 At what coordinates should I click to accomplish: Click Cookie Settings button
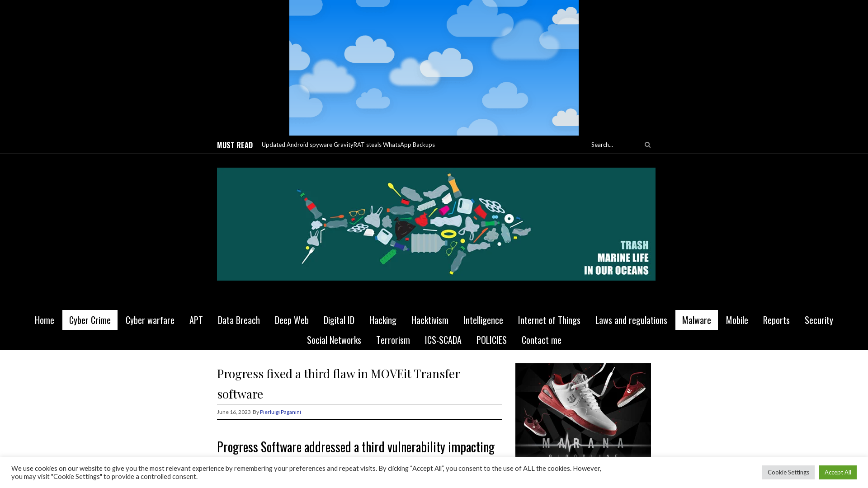[x=788, y=472]
